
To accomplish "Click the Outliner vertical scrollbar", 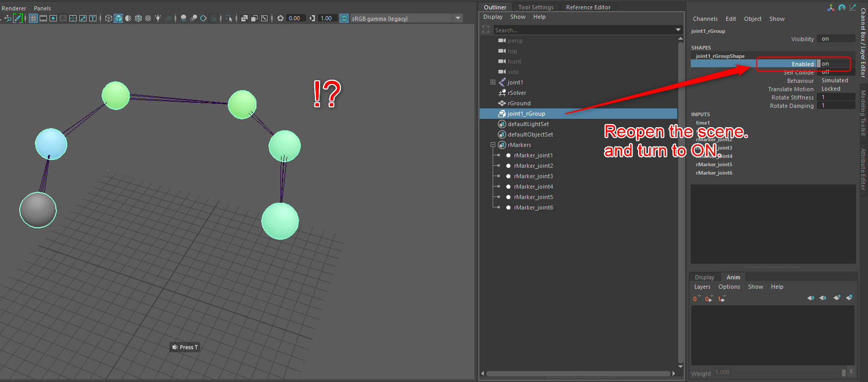I will pos(680,202).
